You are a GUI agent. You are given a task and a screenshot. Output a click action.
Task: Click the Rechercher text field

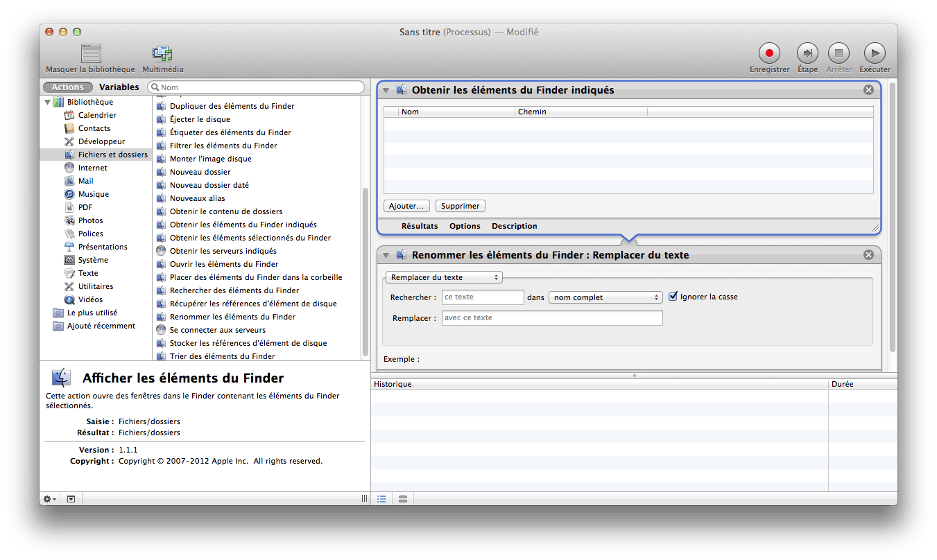click(x=483, y=297)
